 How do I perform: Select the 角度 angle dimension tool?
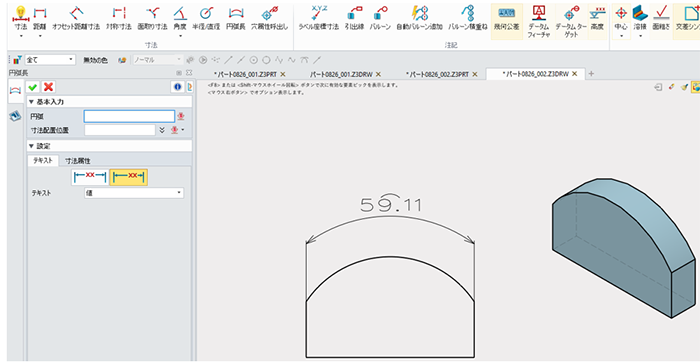click(180, 17)
